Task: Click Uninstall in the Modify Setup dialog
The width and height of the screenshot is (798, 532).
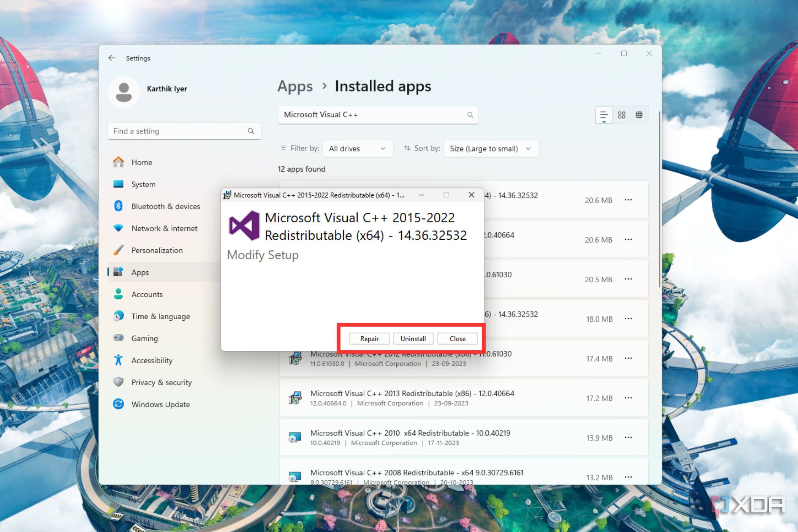Action: coord(413,339)
